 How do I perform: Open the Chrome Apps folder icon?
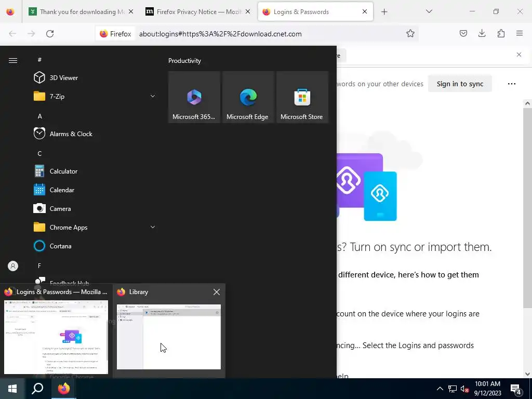(x=39, y=228)
